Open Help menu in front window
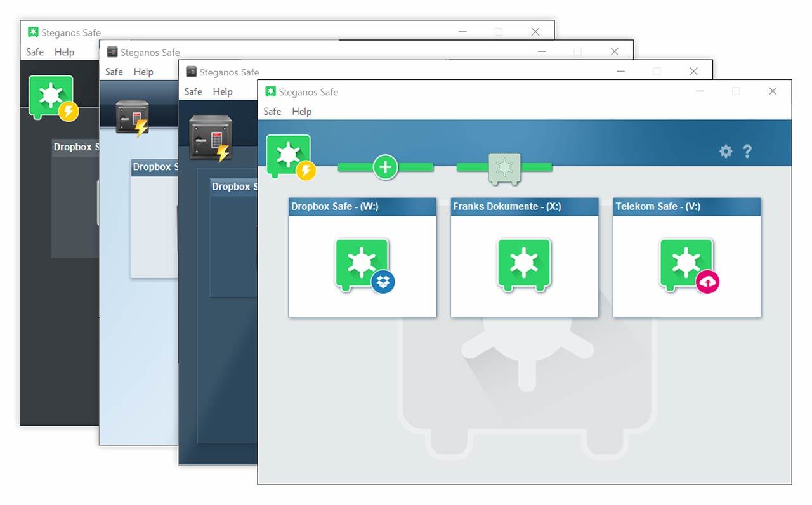This screenshot has width=812, height=505. [301, 111]
